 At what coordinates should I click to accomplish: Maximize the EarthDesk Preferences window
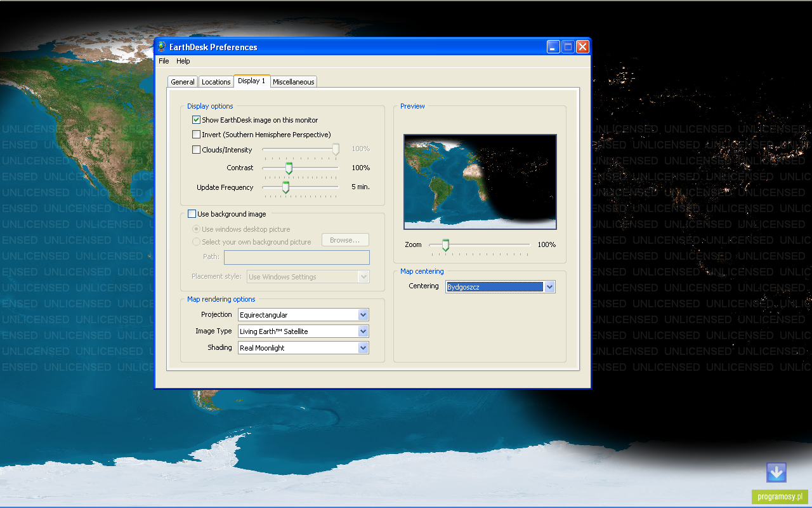pos(568,46)
